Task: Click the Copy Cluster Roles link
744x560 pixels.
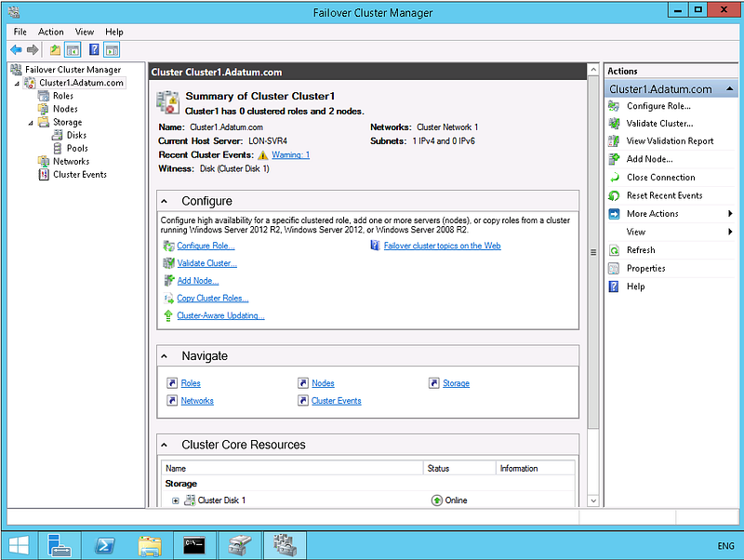Action: pos(213,298)
